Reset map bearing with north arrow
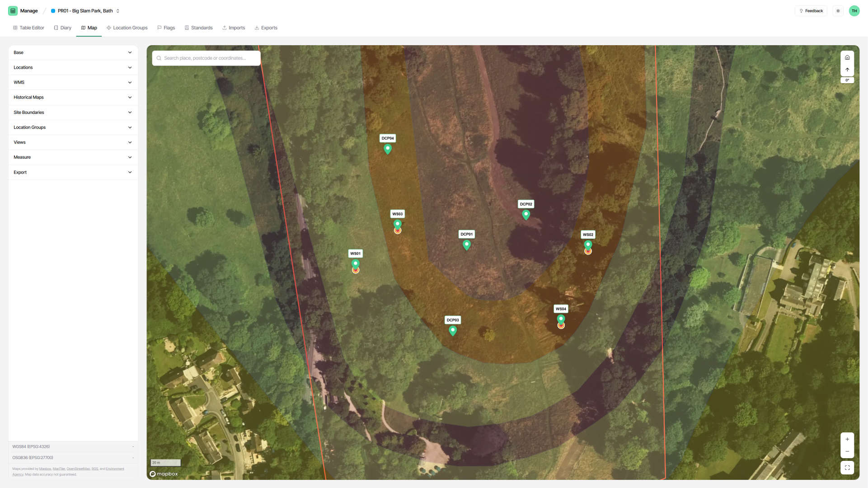The width and height of the screenshot is (868, 488). click(x=847, y=70)
